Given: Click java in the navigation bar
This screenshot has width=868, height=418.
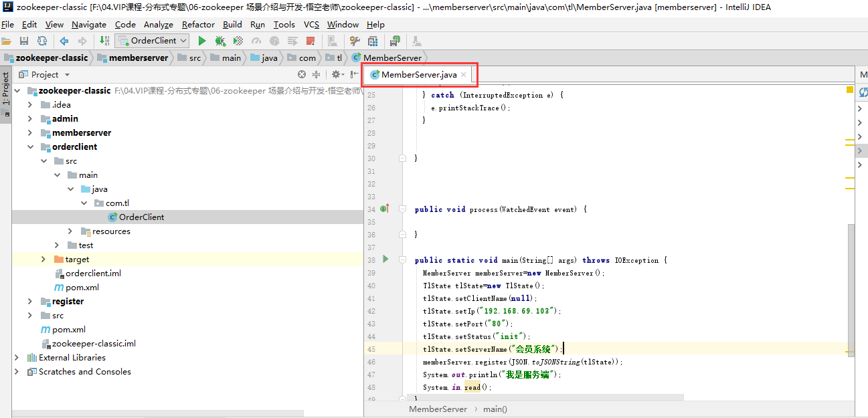Looking at the screenshot, I should 264,58.
